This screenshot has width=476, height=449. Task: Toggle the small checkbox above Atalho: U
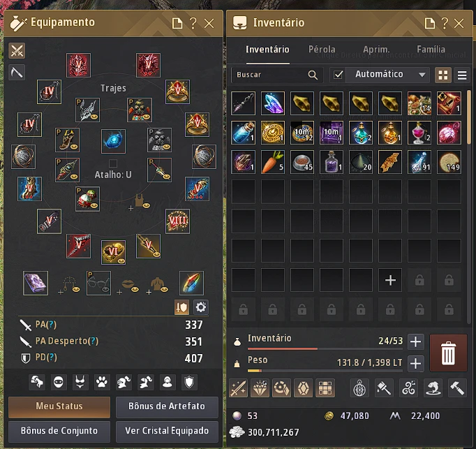pos(113,163)
